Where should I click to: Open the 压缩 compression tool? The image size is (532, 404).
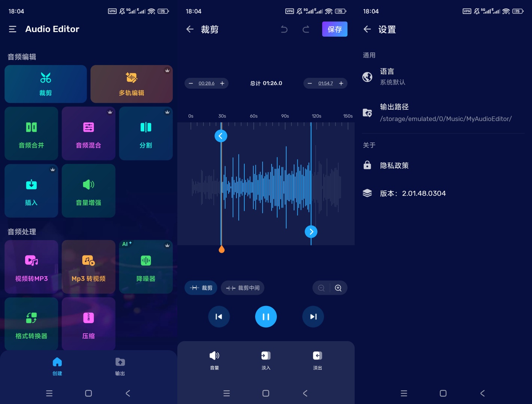[x=88, y=324]
